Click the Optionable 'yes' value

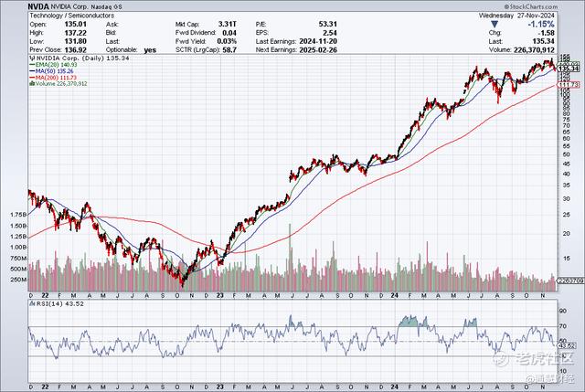coord(150,50)
